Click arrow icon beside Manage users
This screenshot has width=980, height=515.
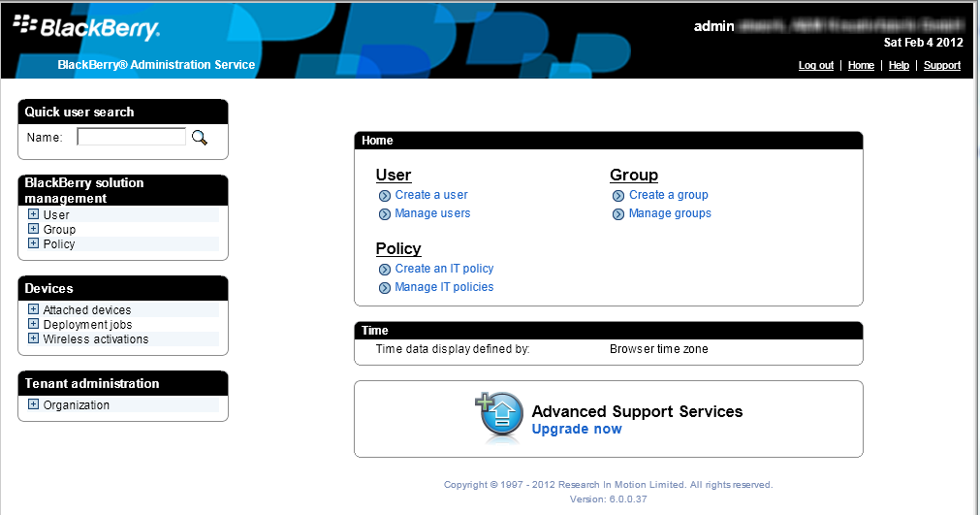[385, 214]
